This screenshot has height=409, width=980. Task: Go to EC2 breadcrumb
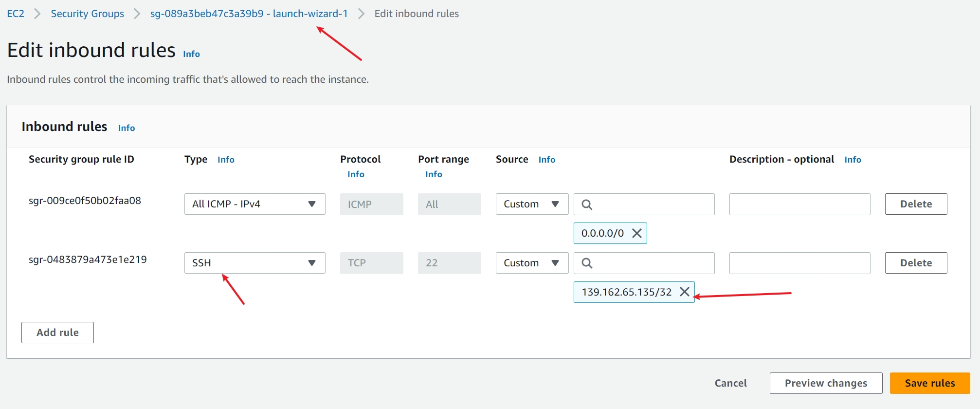[16, 14]
